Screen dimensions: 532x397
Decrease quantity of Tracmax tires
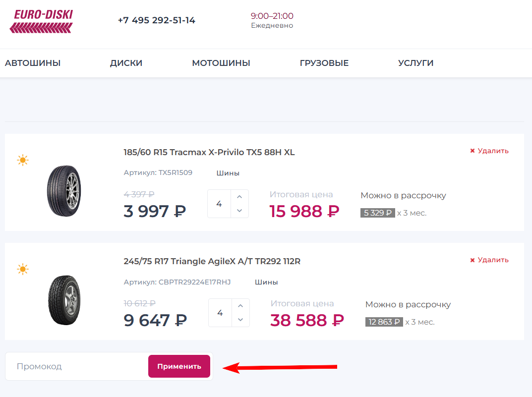click(240, 211)
